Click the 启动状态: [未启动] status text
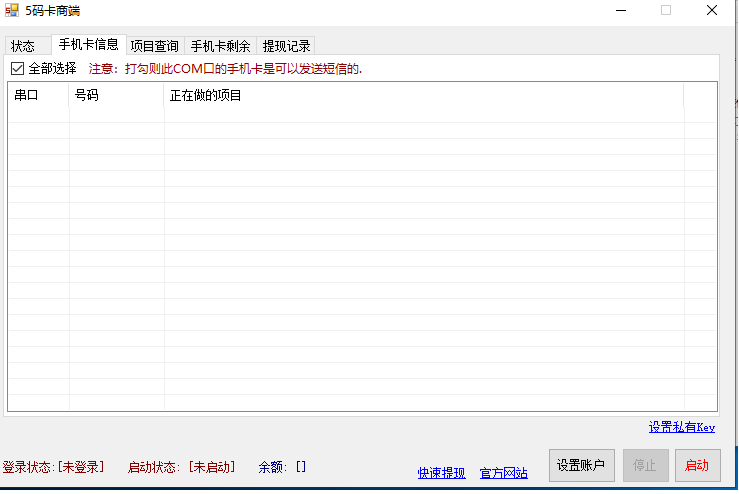739x494 pixels. (181, 467)
